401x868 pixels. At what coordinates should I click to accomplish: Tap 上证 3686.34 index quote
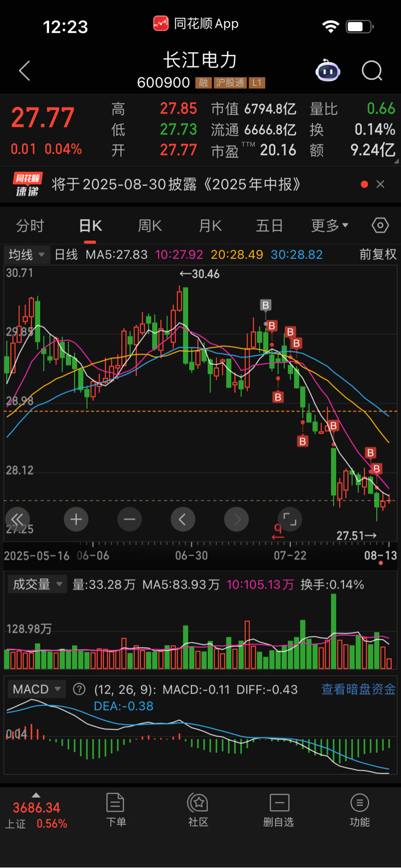pyautogui.click(x=36, y=814)
